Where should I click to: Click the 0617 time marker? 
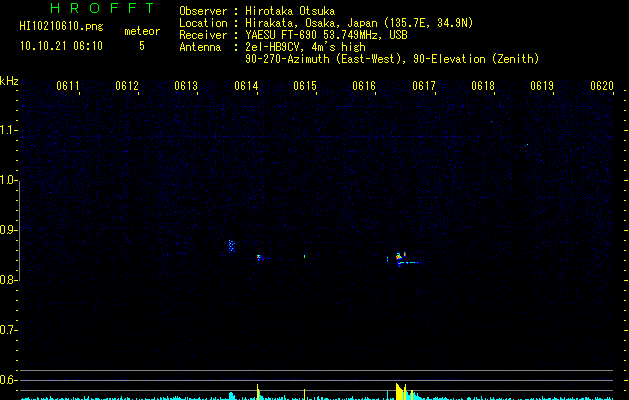tap(424, 86)
